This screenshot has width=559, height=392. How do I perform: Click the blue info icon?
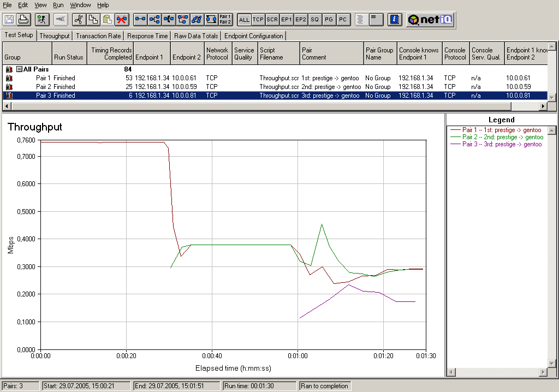pos(394,19)
